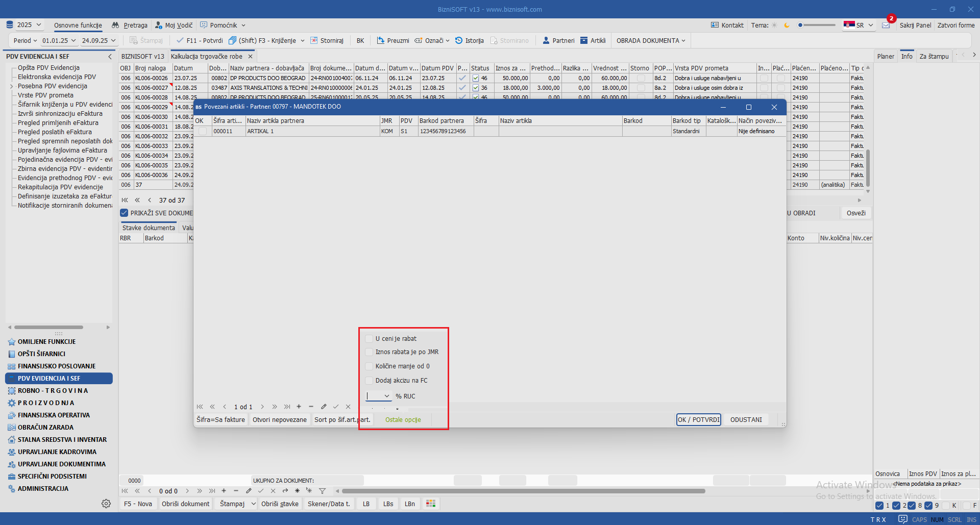Click the colored grid icon in bottom toolbar
This screenshot has width=980, height=525.
pyautogui.click(x=431, y=504)
